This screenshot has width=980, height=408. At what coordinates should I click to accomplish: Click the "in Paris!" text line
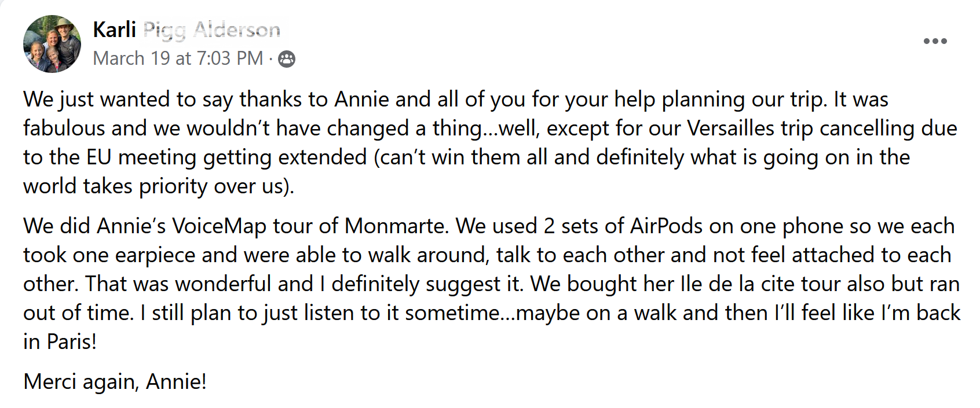click(x=60, y=342)
